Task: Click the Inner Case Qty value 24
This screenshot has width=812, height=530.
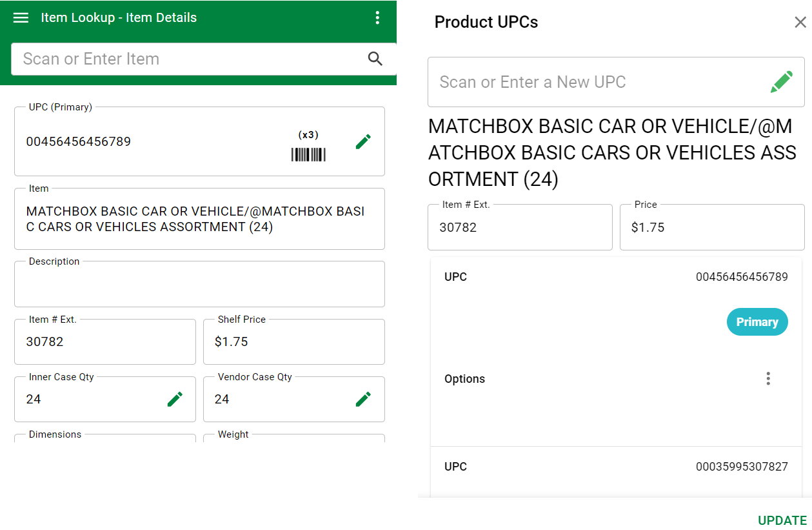Action: pos(34,400)
